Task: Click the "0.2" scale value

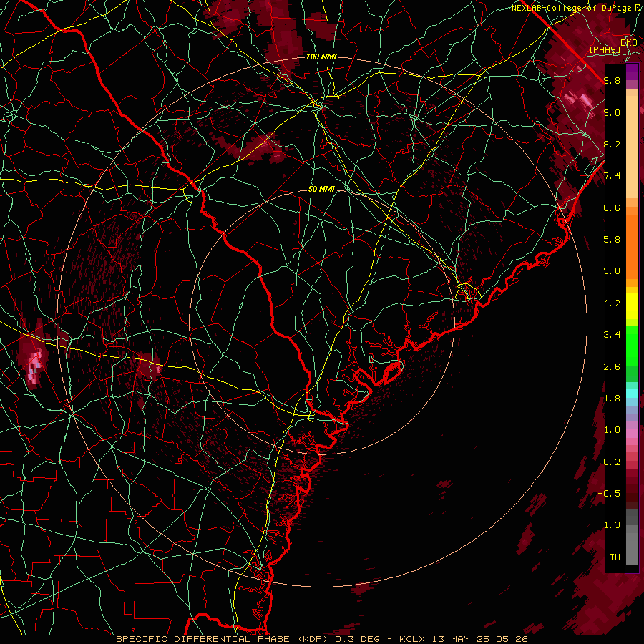Action: click(612, 462)
